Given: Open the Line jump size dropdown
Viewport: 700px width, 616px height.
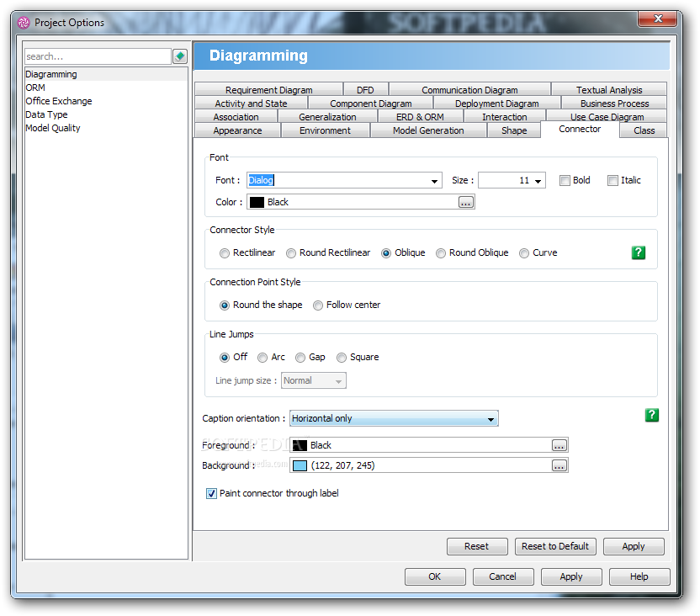Looking at the screenshot, I should point(313,380).
